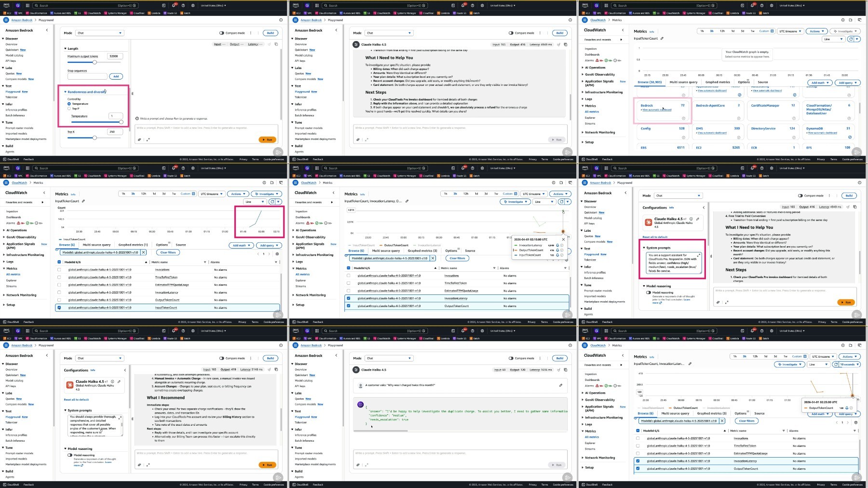Viewport: 868px width, 488px height.
Task: Open the info icon on the Bedrock-AgentCore card
Action: [739, 118]
